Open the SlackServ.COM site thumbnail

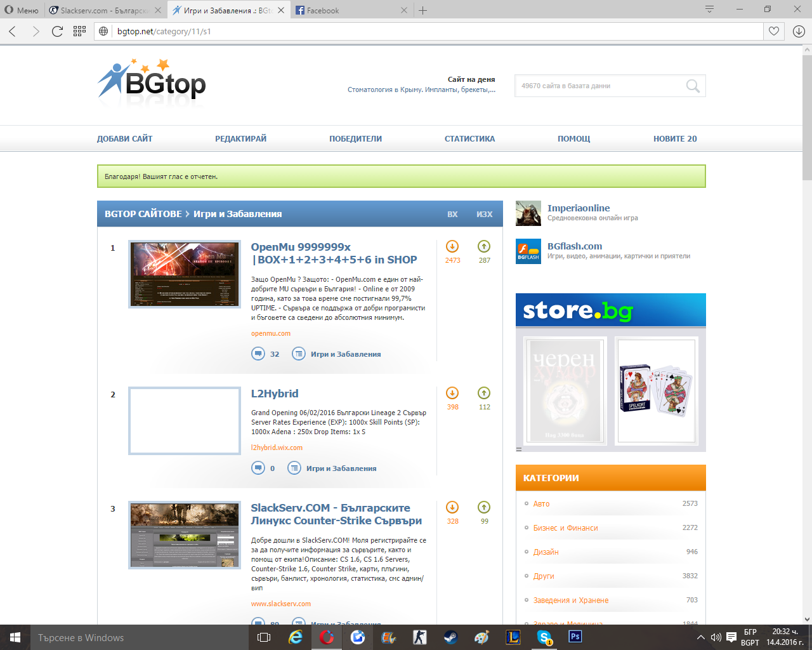[x=185, y=535]
